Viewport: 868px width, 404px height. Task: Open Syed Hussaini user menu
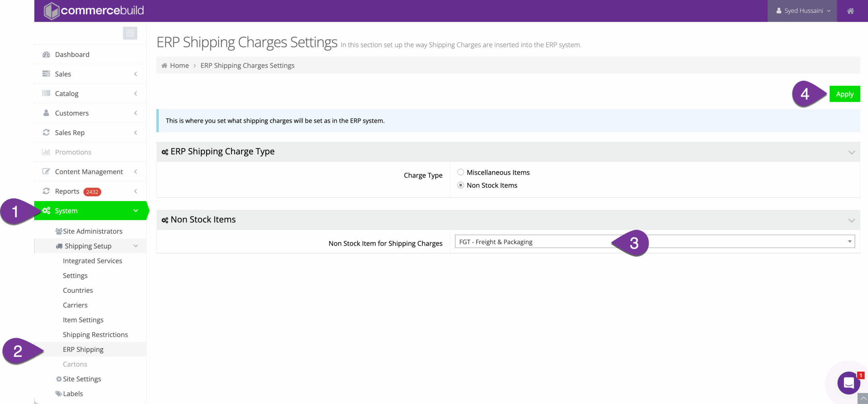click(x=802, y=11)
